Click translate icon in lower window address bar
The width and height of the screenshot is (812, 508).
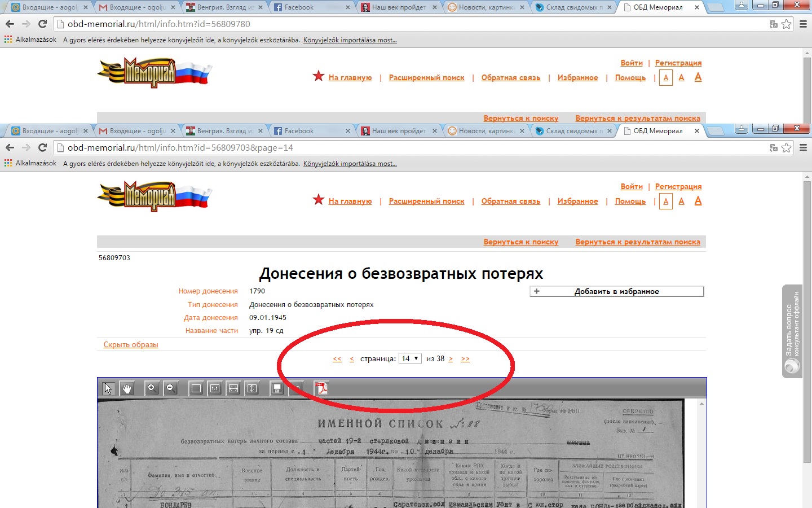(774, 147)
